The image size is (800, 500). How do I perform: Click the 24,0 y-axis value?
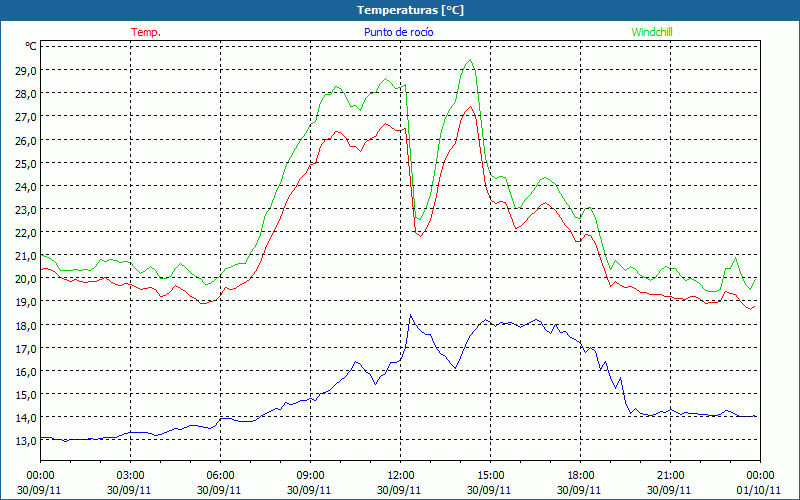(26, 187)
